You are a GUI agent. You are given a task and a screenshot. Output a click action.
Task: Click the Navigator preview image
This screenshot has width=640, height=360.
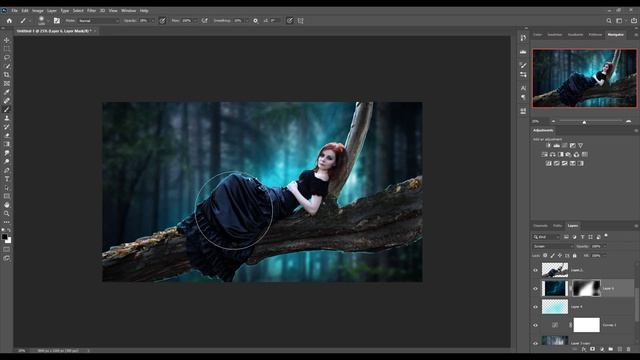[584, 78]
